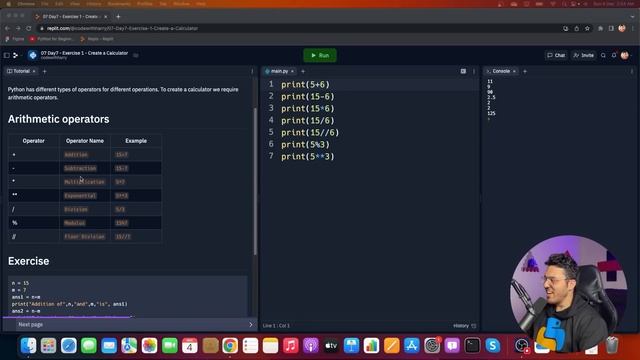
Task: Open the Chrome side panel icon
Action: (611, 28)
